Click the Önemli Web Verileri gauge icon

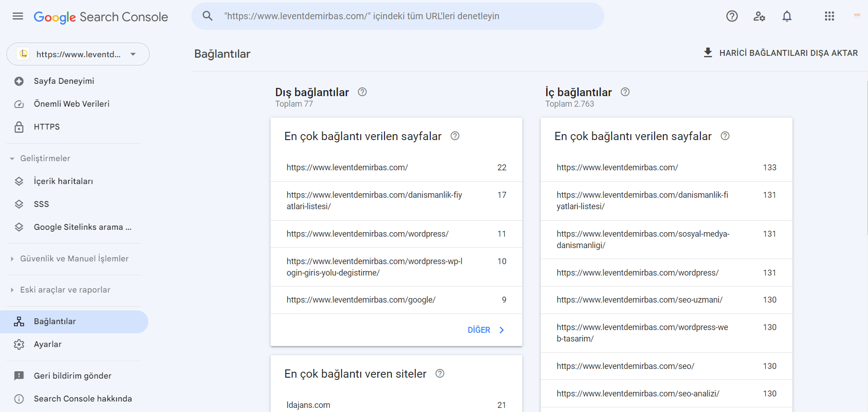19,104
